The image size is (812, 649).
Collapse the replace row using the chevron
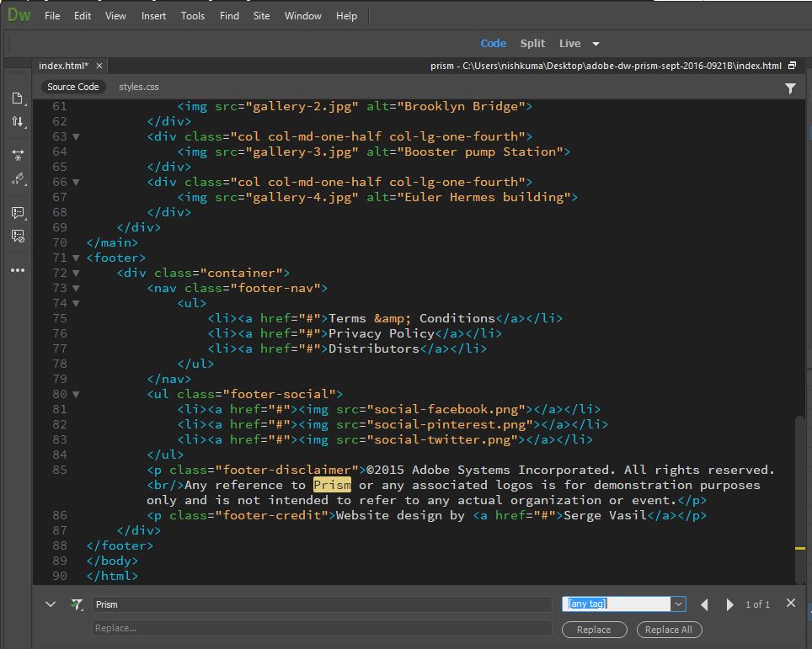point(51,604)
